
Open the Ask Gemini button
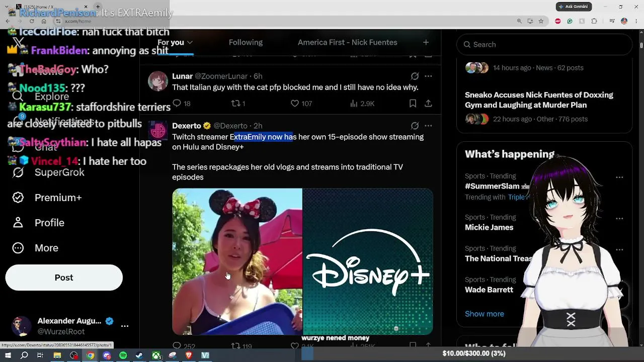pos(574,7)
